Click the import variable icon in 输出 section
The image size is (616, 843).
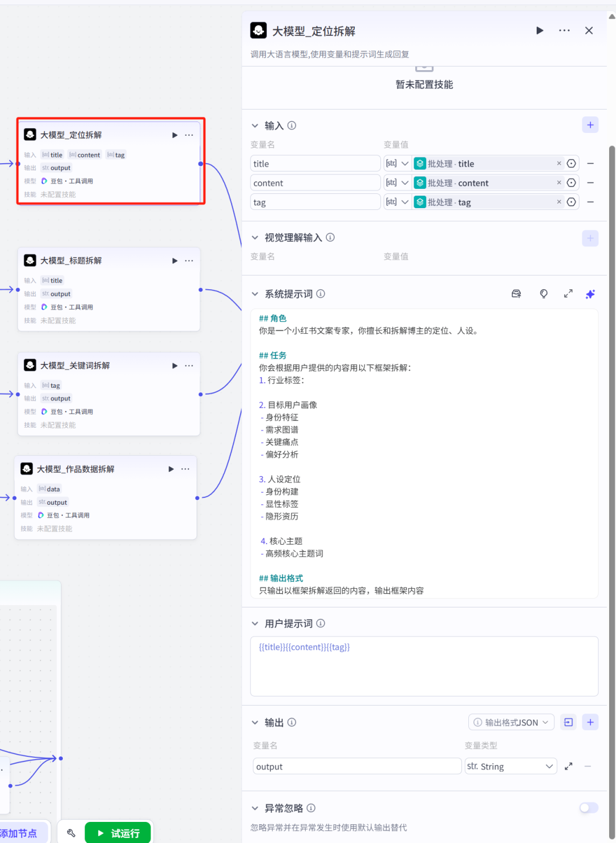[x=568, y=722]
